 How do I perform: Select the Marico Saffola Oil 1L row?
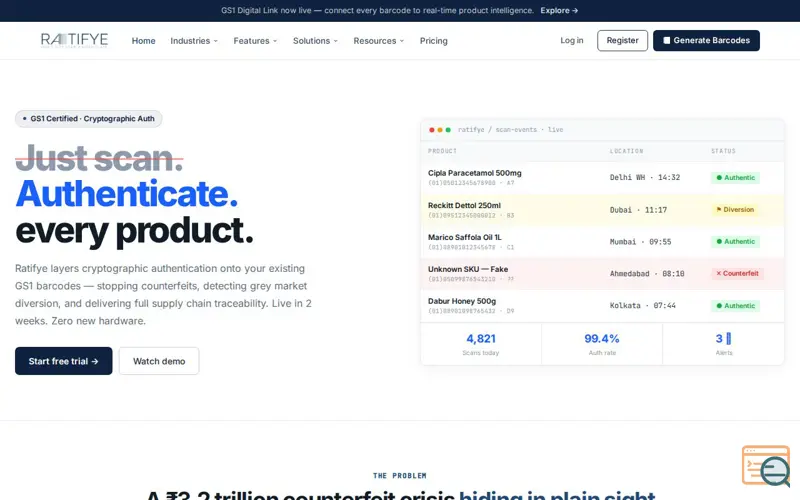(x=602, y=242)
